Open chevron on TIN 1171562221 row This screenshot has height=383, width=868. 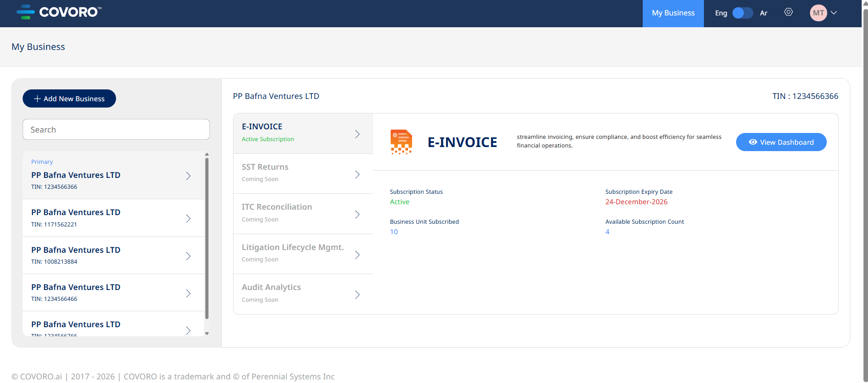point(188,219)
